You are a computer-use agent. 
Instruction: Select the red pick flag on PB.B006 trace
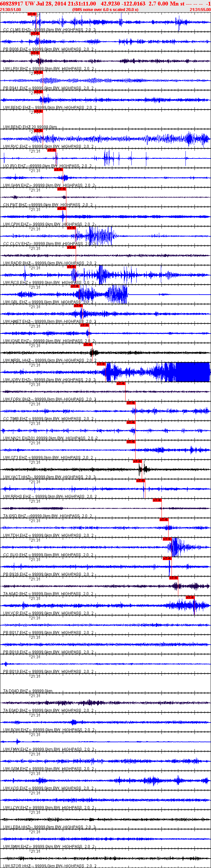(35, 33)
